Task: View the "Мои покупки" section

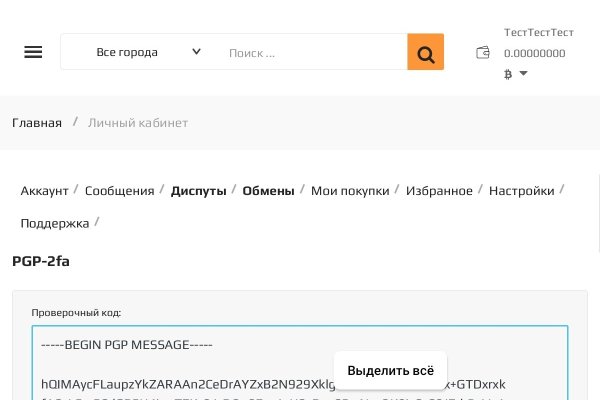Action: 350,190
